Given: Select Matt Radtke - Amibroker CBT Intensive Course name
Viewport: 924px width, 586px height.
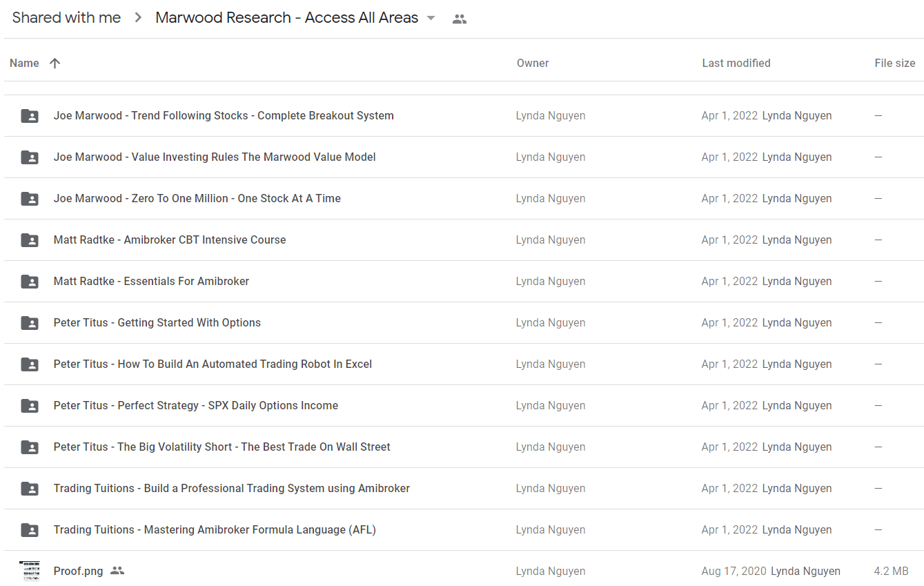Looking at the screenshot, I should (x=170, y=240).
